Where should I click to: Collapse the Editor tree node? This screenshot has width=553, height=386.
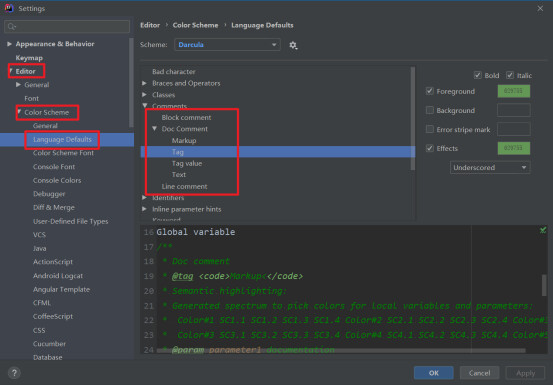(x=11, y=71)
